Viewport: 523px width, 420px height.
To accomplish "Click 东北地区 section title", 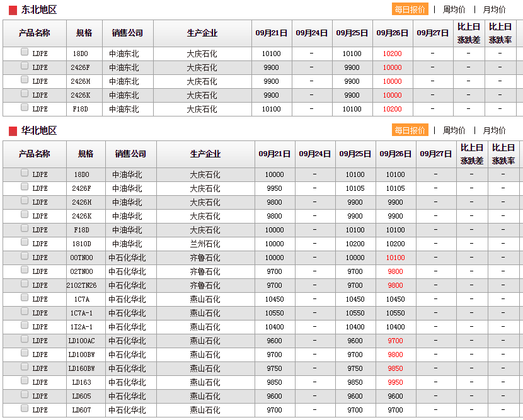I will (x=39, y=10).
